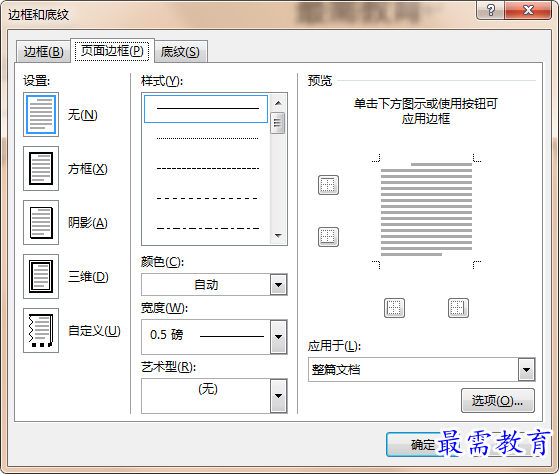The height and width of the screenshot is (474, 559).
Task: Select the 三维(D) 3D border icon
Action: coord(41,276)
